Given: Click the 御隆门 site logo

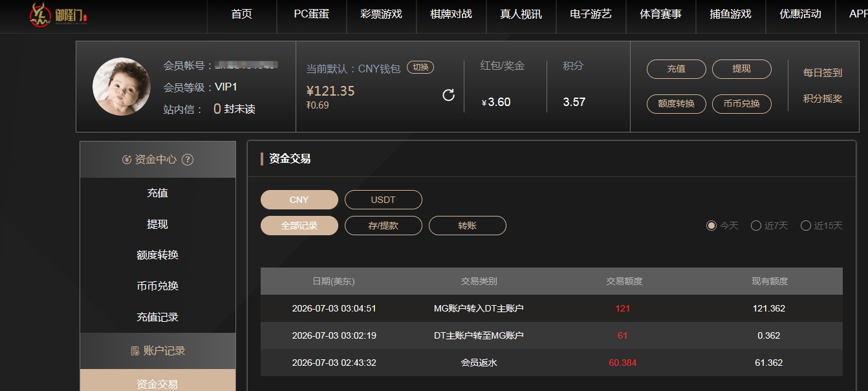Looking at the screenshot, I should pos(58,15).
